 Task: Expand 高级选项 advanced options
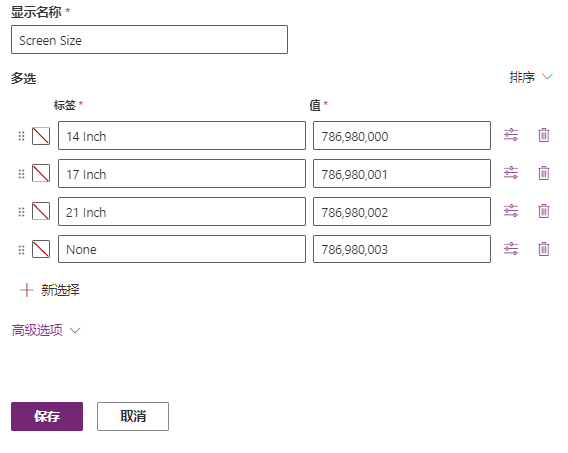[46, 330]
